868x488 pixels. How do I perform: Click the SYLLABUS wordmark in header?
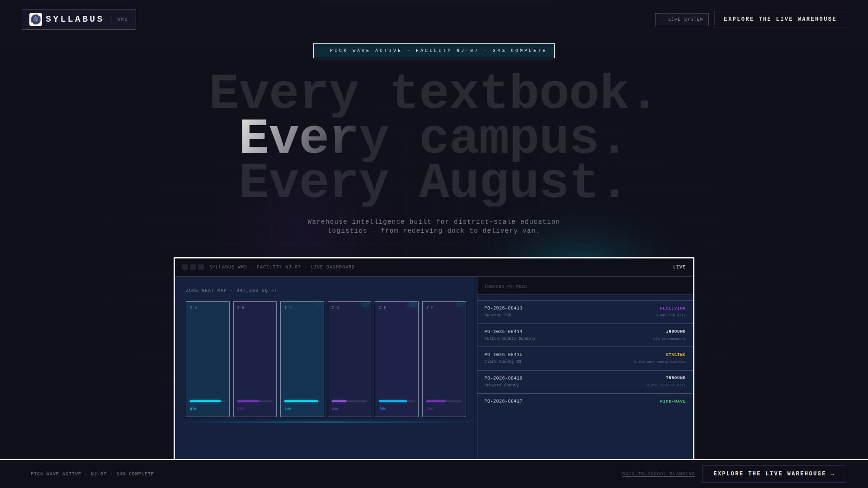point(75,19)
